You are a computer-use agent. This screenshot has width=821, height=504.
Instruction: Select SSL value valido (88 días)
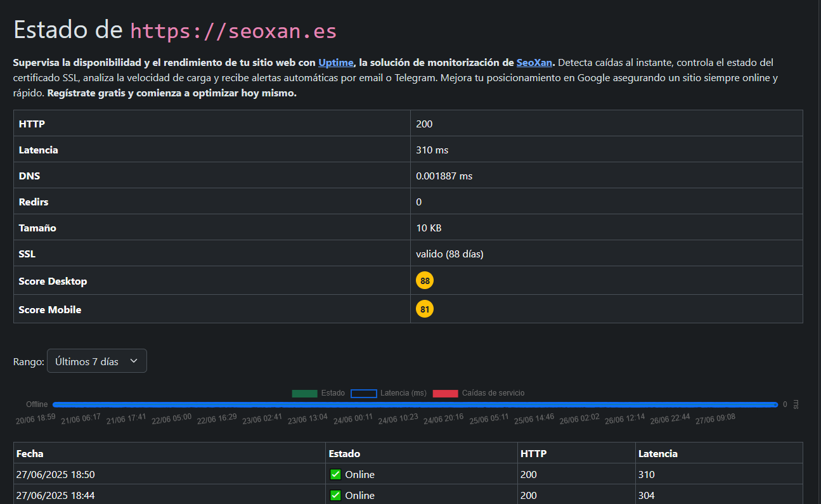(x=449, y=254)
